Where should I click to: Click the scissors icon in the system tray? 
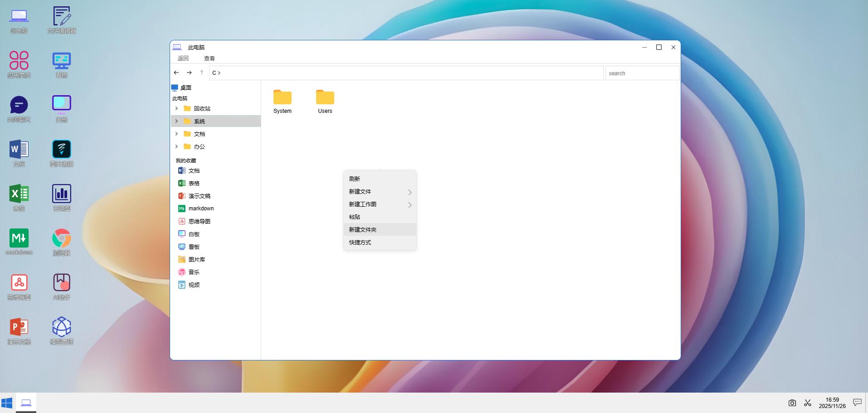point(808,403)
